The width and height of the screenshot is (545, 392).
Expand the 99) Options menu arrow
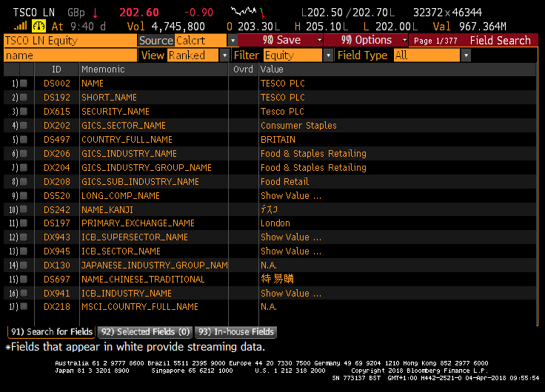point(404,40)
